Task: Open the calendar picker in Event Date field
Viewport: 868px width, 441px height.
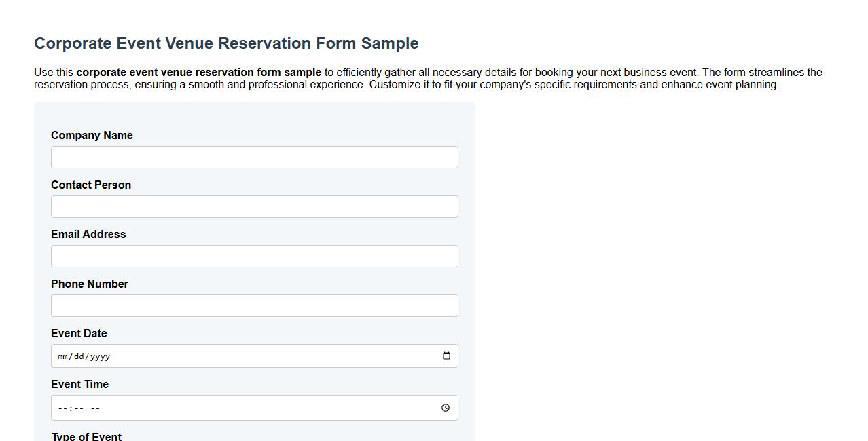Action: (x=446, y=355)
